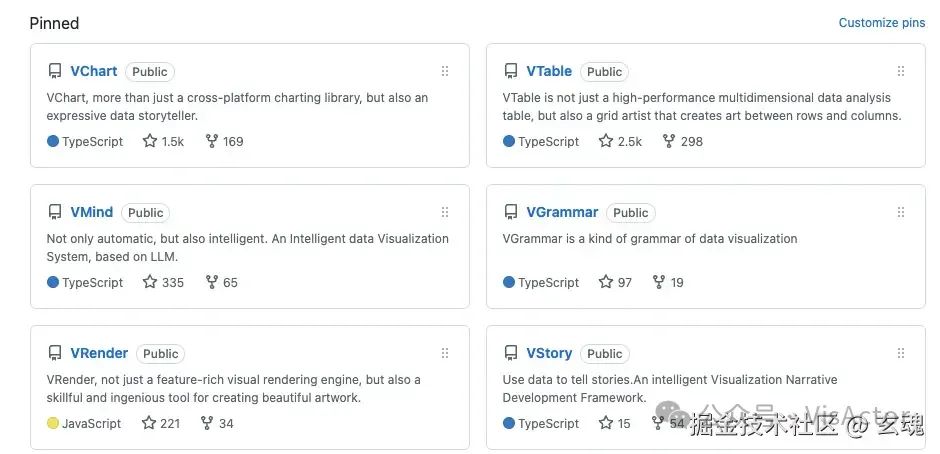Open VRender forks count 34
Image resolution: width=940 pixels, height=454 pixels.
click(x=219, y=423)
